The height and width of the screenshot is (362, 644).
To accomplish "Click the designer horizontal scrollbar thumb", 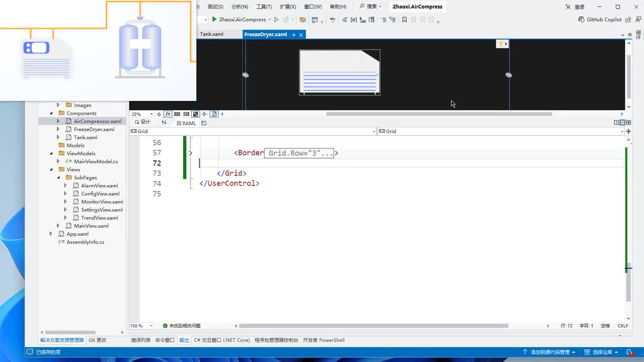I will (439, 114).
